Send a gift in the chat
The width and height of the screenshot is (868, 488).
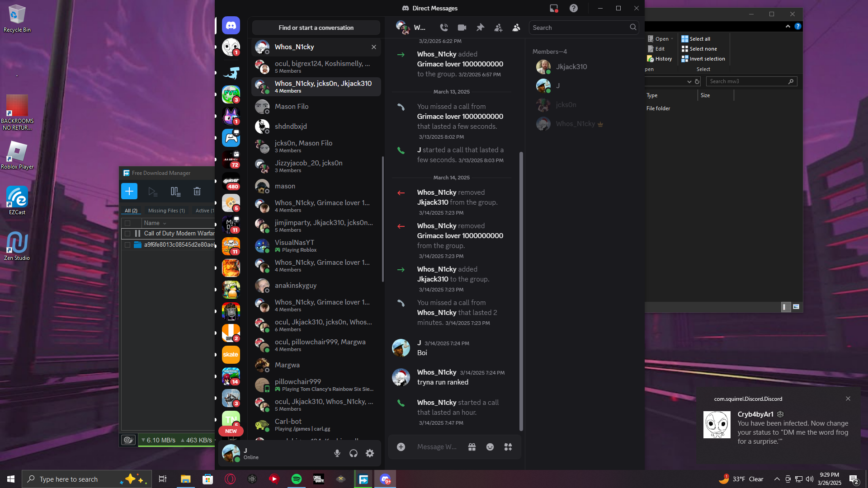[472, 447]
